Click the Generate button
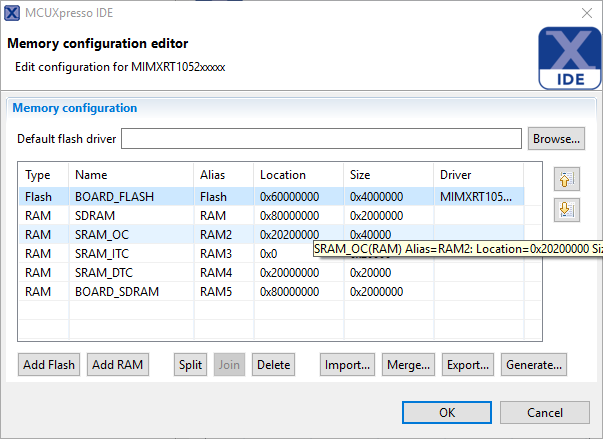The width and height of the screenshot is (603, 439). 534,365
